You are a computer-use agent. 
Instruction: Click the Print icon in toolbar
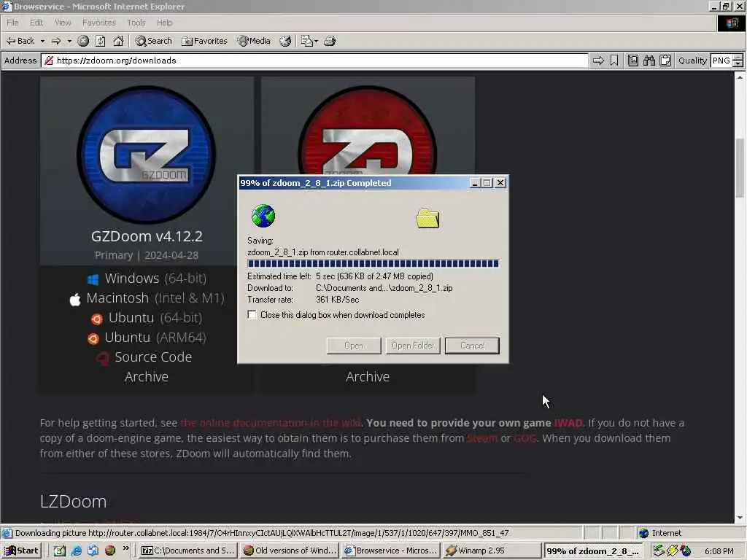pos(330,41)
